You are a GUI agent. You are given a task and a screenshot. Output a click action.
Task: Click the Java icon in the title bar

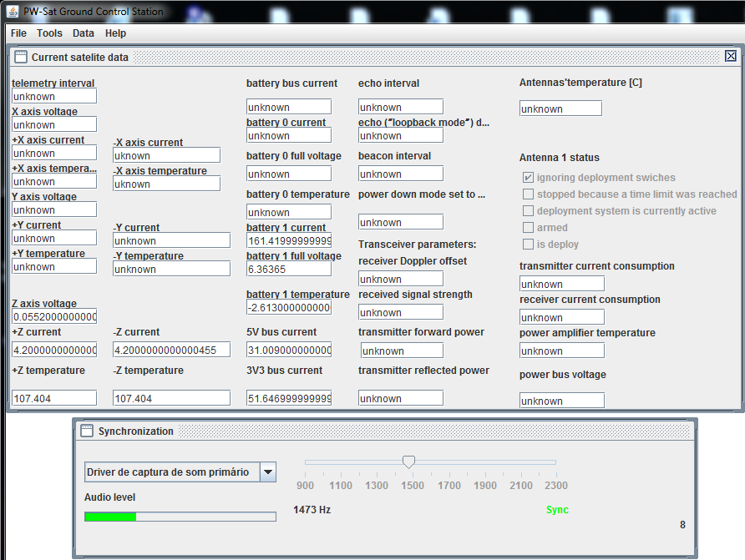[x=13, y=12]
